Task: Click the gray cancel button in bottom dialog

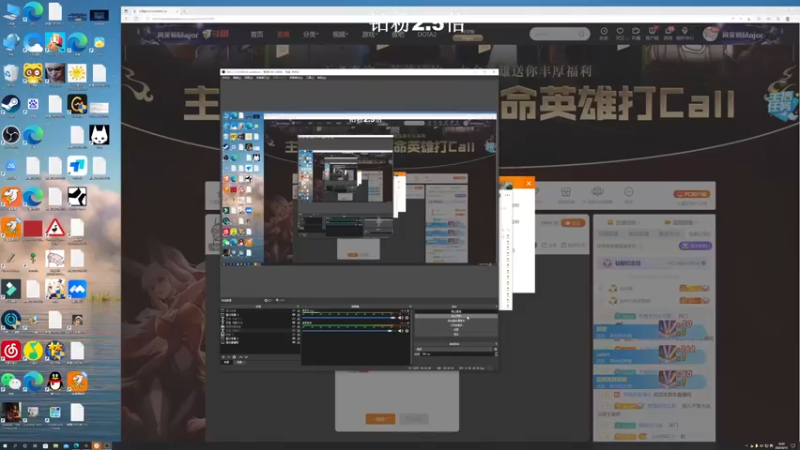Action: [x=414, y=419]
